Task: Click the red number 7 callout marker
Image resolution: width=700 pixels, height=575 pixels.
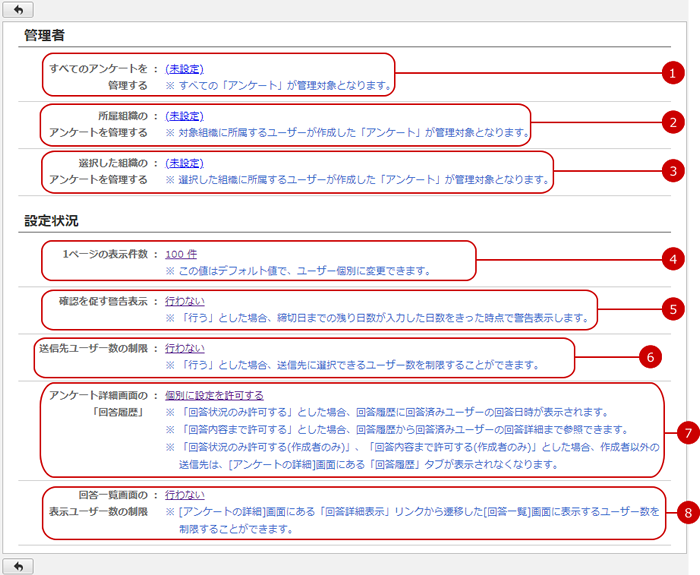Action: coord(686,432)
